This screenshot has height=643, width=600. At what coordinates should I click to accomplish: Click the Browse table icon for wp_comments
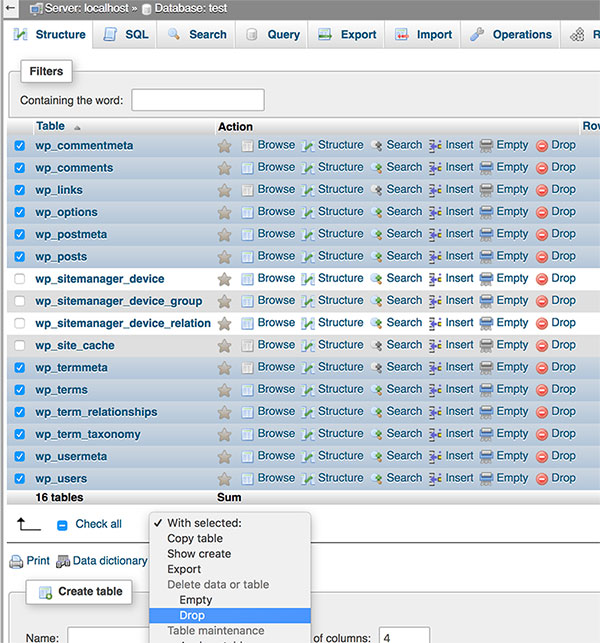[x=247, y=168]
